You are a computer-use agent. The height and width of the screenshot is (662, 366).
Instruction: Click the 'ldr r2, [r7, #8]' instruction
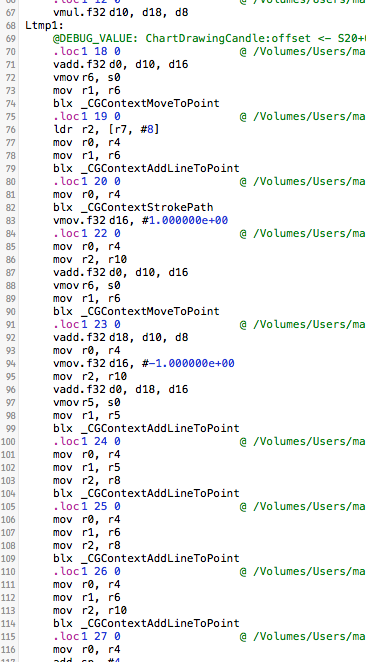point(106,130)
